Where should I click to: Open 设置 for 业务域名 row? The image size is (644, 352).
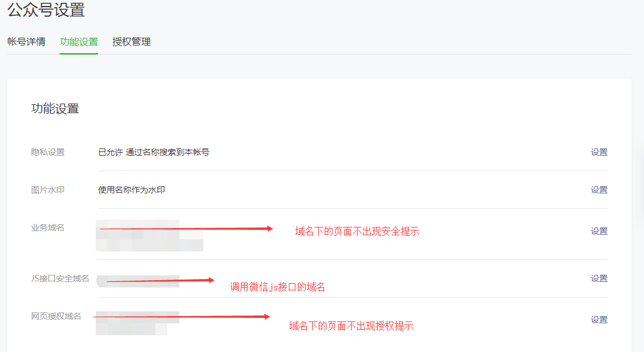[599, 230]
